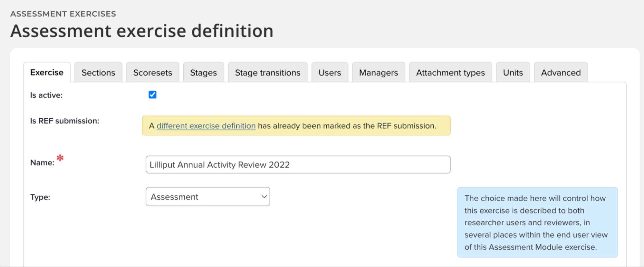Click the red required asterisk by Name
The width and height of the screenshot is (644, 267).
tap(60, 158)
